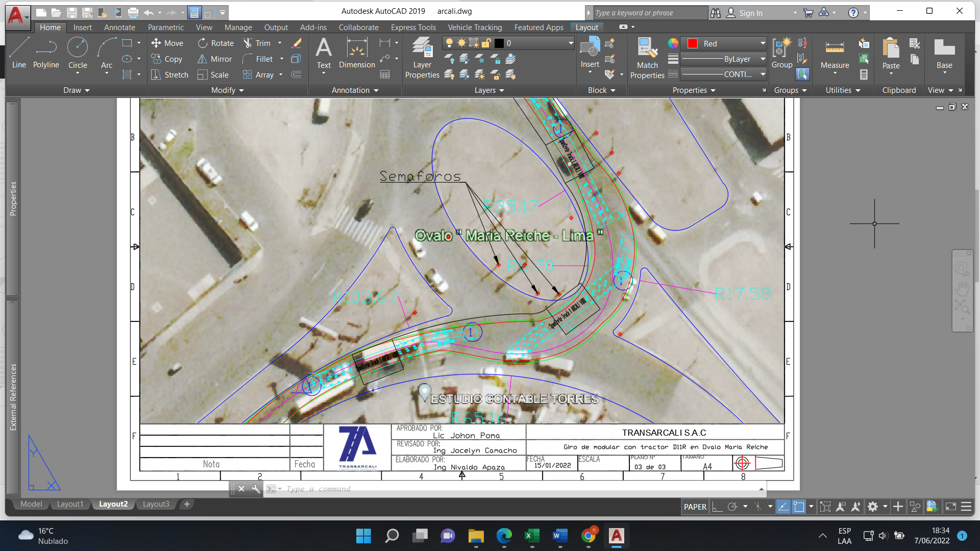Open Layer Properties manager
980x551 pixels.
click(x=422, y=57)
